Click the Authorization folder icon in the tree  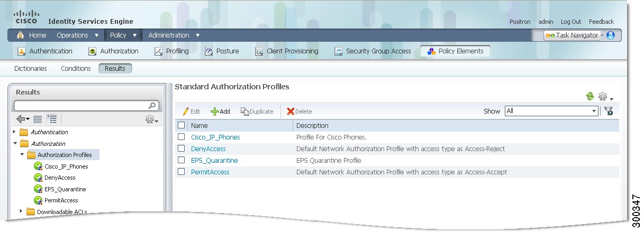click(x=24, y=144)
